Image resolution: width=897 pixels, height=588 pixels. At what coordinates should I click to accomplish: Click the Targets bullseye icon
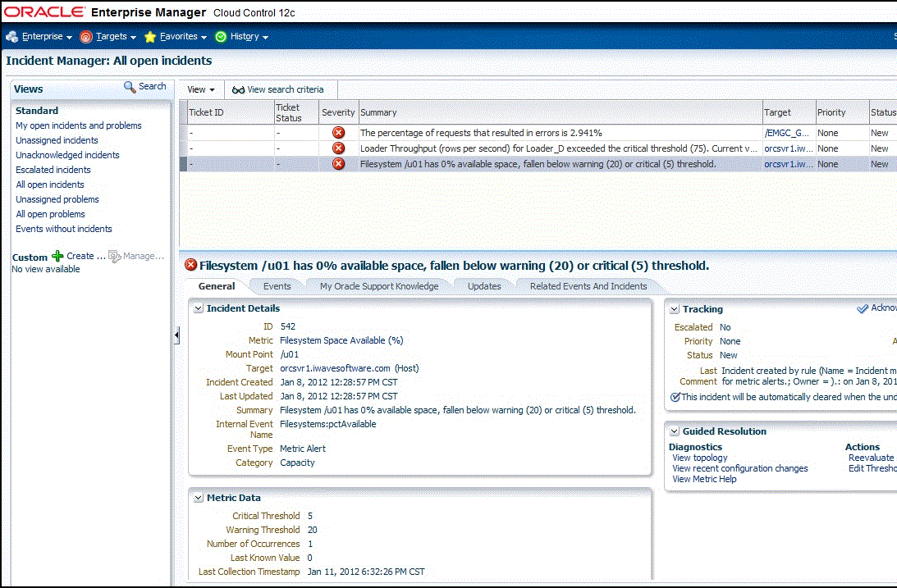click(86, 37)
